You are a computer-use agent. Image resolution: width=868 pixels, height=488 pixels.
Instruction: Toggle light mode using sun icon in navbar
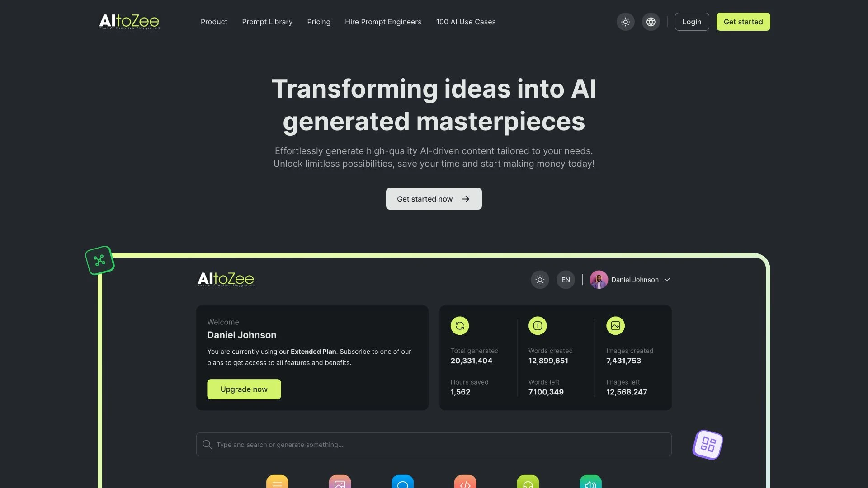tap(625, 21)
